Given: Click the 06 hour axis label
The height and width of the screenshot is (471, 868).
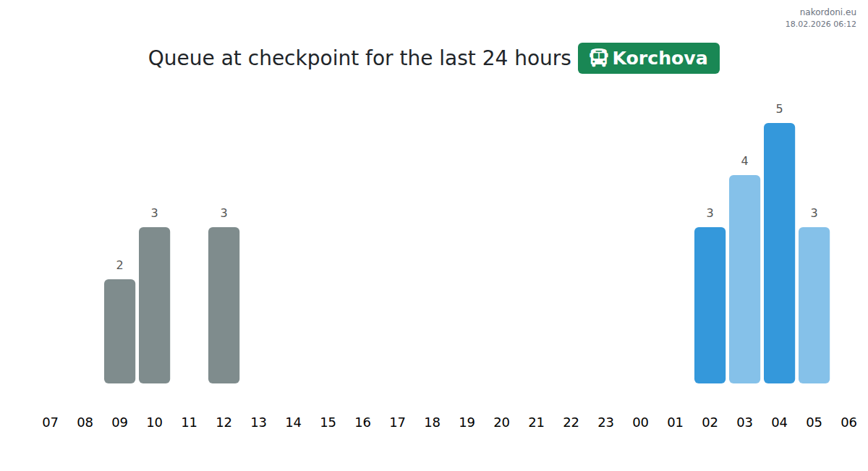Looking at the screenshot, I should click(848, 423).
